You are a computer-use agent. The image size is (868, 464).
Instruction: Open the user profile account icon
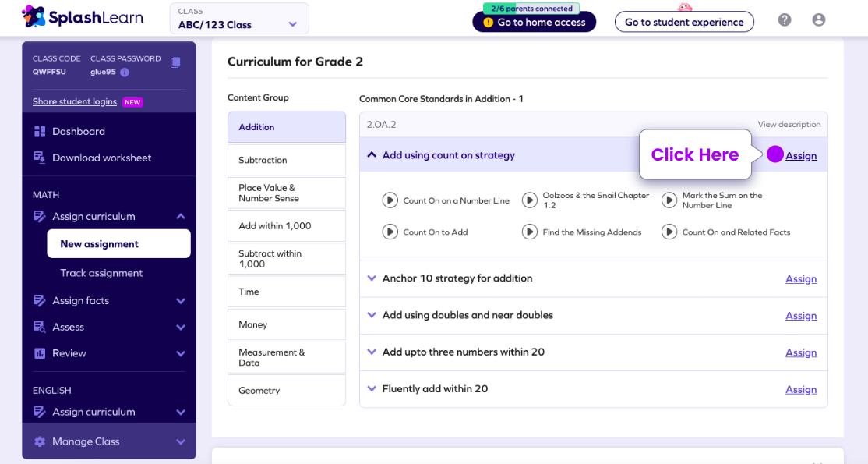(x=819, y=20)
